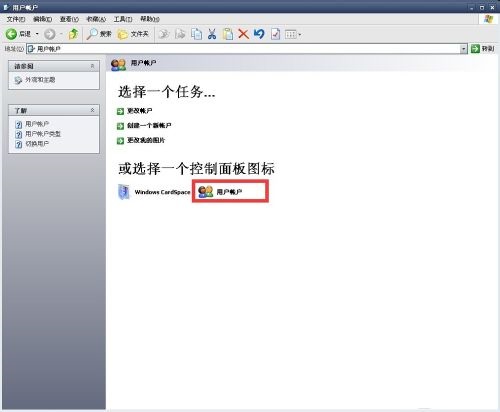Click the Windows flag logo in menu bar
The image size is (500, 412).
coord(488,19)
